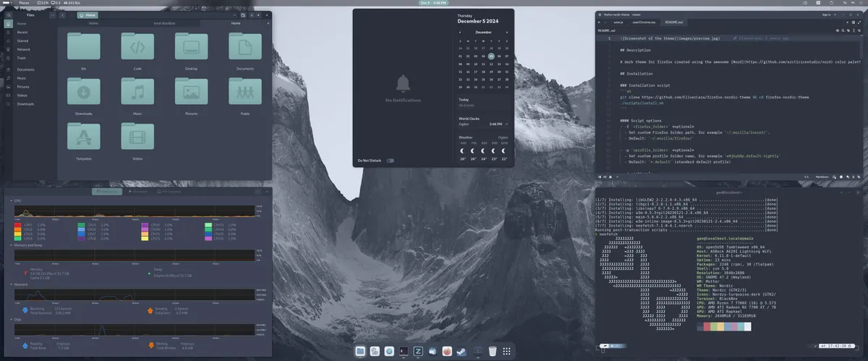This screenshot has width=868, height=361.
Task: Click the search icon in Files sidebar header
Action: (9, 14)
